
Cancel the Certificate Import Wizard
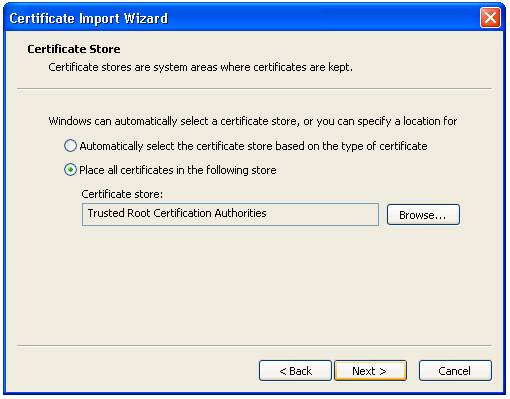(x=455, y=370)
